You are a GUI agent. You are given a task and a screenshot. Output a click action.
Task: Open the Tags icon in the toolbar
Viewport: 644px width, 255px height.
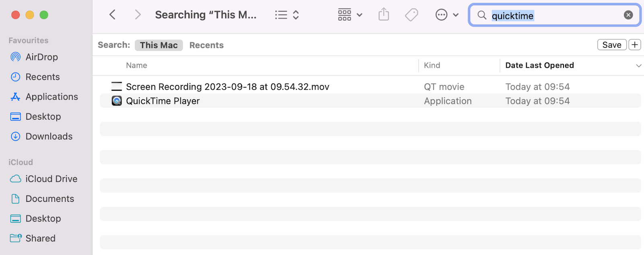[411, 14]
